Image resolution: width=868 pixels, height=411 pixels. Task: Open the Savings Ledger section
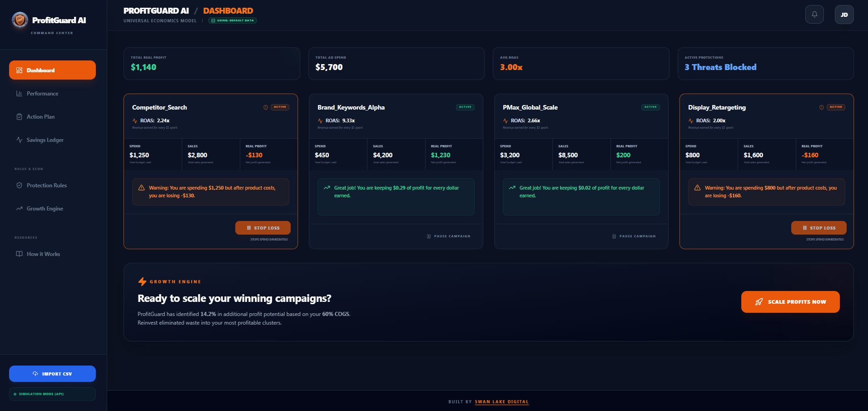pyautogui.click(x=45, y=140)
